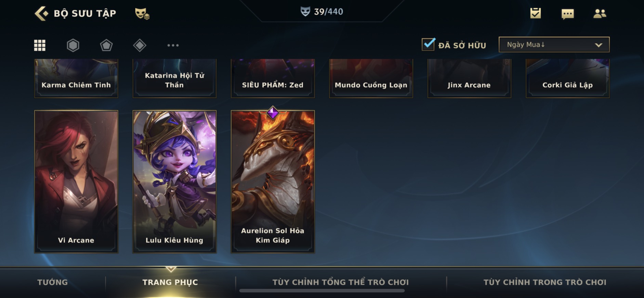Select the grid all-skins filter icon

(x=40, y=45)
